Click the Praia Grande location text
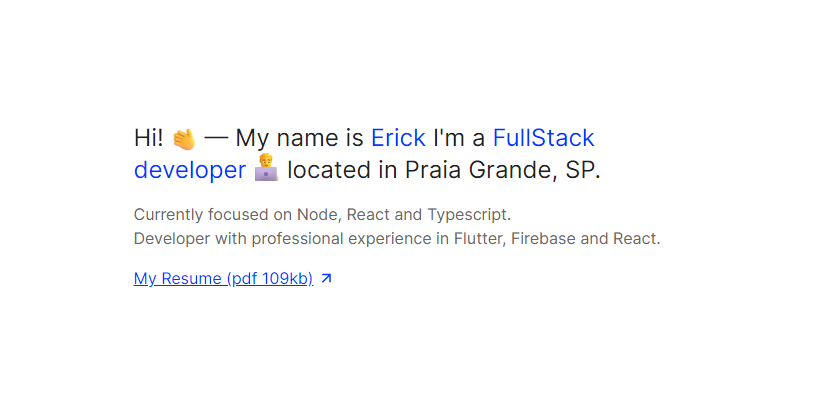This screenshot has height=414, width=818. tap(478, 170)
